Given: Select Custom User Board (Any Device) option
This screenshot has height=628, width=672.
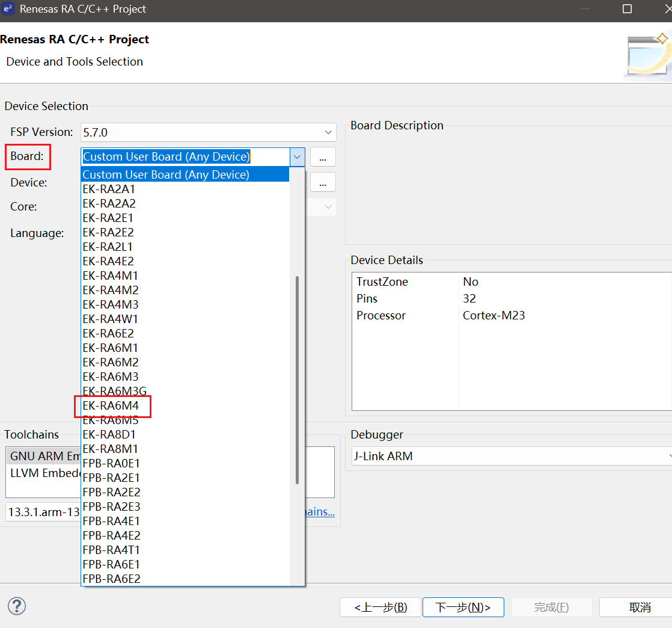Looking at the screenshot, I should tap(185, 174).
